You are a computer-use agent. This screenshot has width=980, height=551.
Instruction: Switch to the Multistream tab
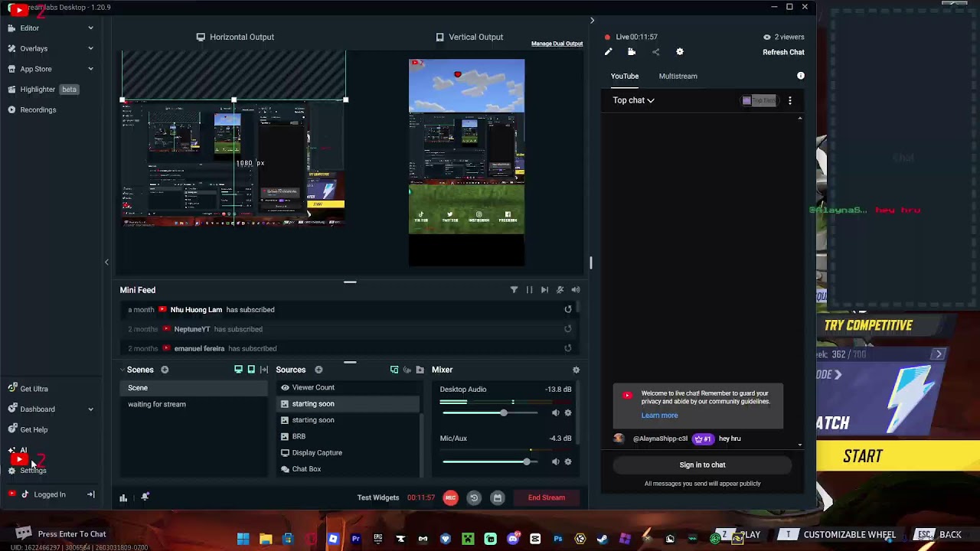coord(678,76)
